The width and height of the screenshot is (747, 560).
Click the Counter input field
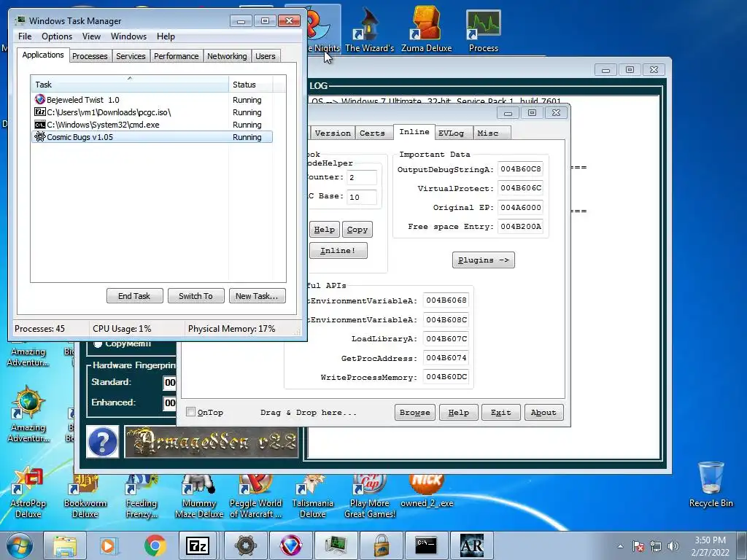coord(362,177)
